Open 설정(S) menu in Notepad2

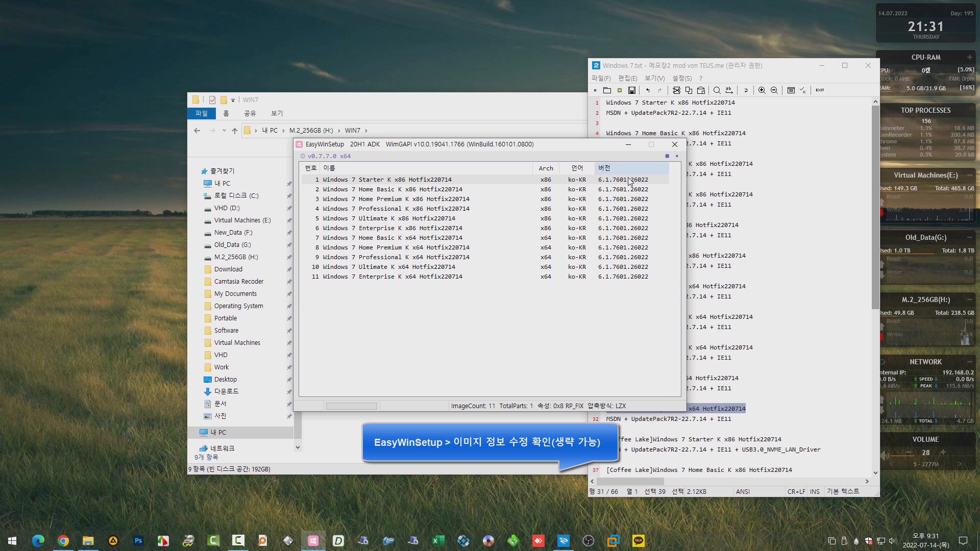pos(682,78)
